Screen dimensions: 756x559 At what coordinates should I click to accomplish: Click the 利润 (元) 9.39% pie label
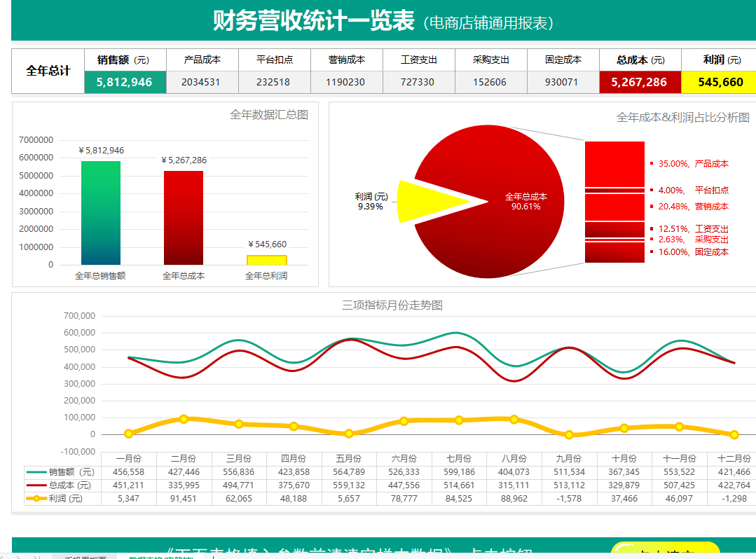point(371,202)
